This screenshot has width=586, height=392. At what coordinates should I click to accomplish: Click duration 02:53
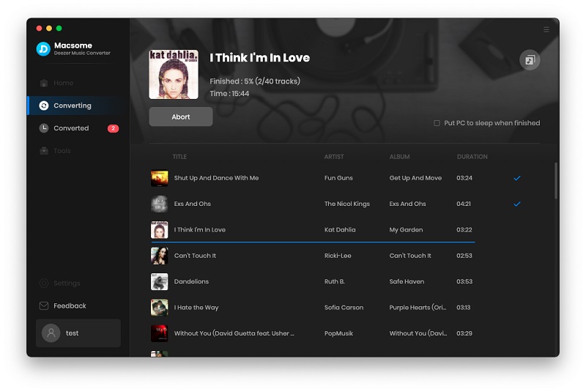[x=464, y=256]
